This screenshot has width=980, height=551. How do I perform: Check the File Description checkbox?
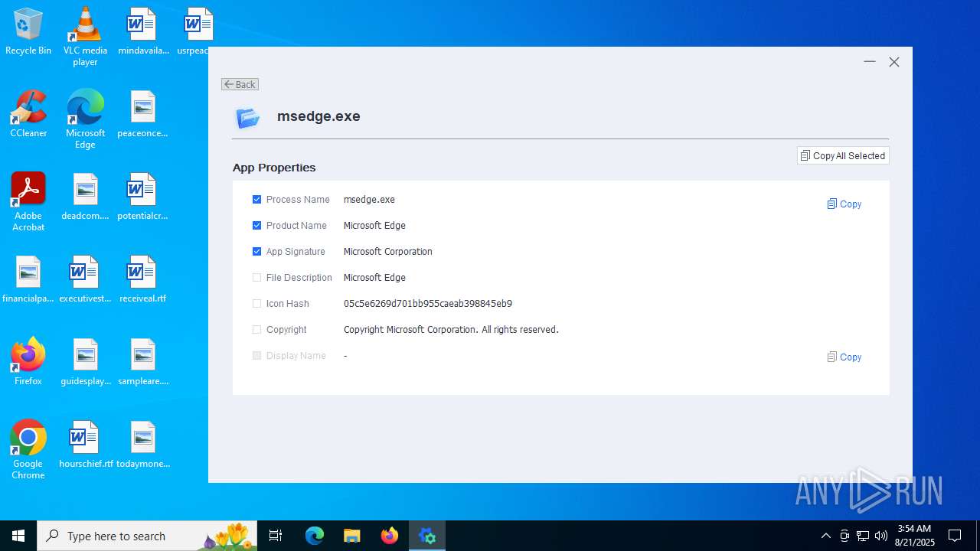click(256, 278)
